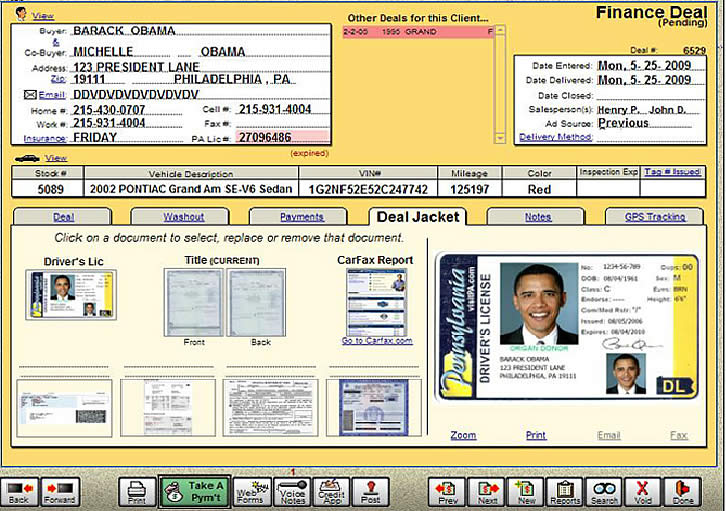Click the empty Date Closed field
726x511 pixels.
tap(651, 95)
